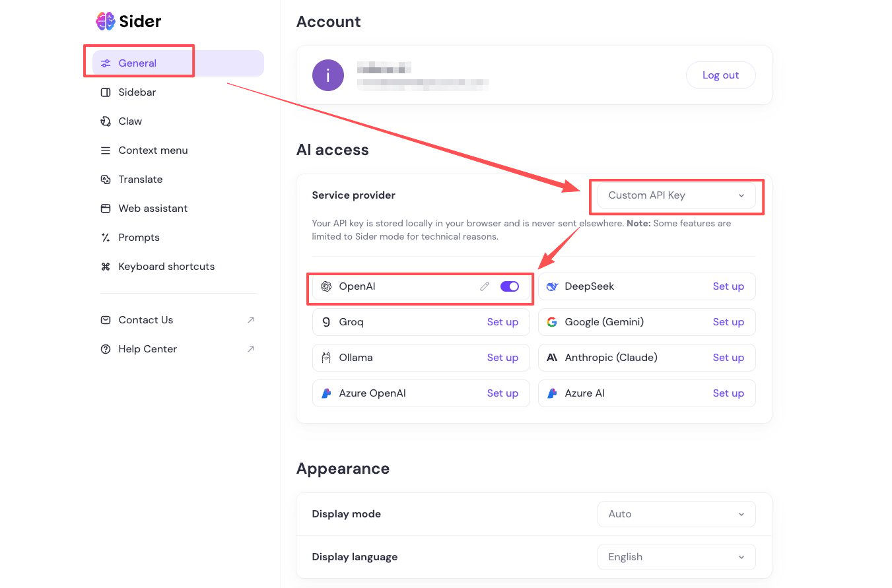Viewport: 892px width, 588px height.
Task: Click the DeepSeek whale logo icon
Action: point(553,286)
